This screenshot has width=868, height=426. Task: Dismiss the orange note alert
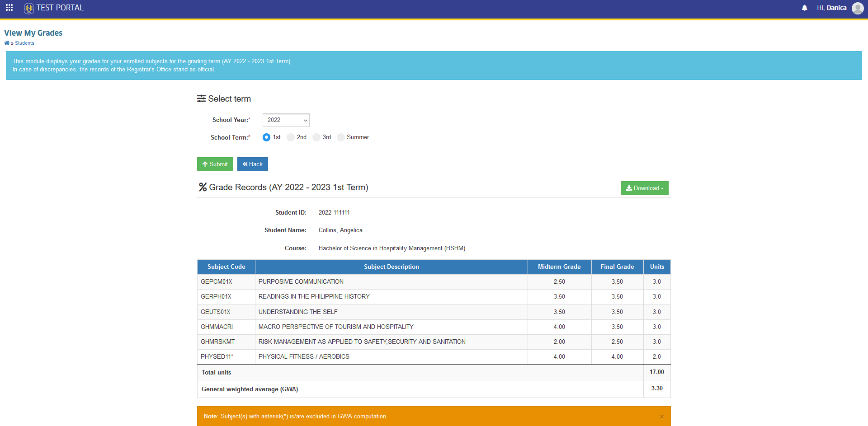pyautogui.click(x=661, y=417)
